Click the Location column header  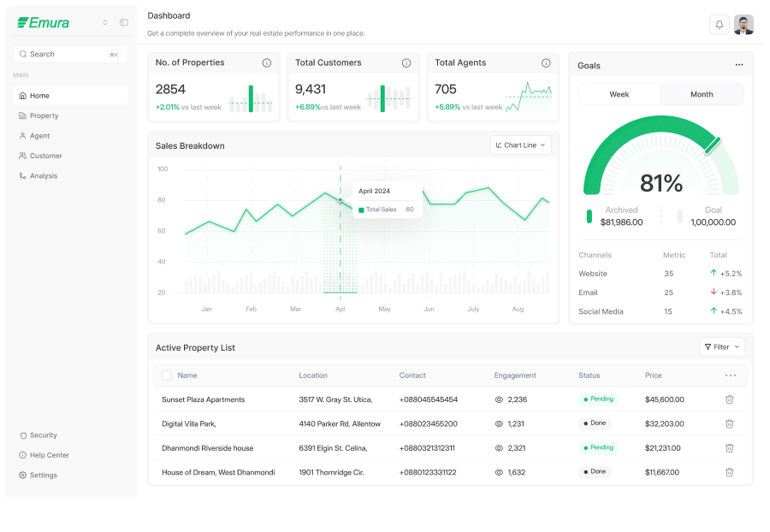pos(313,375)
